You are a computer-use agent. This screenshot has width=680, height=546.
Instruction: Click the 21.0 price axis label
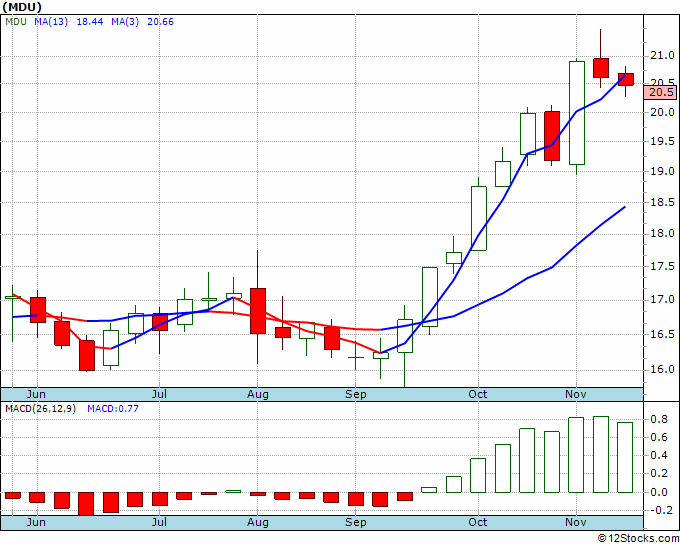(x=662, y=56)
